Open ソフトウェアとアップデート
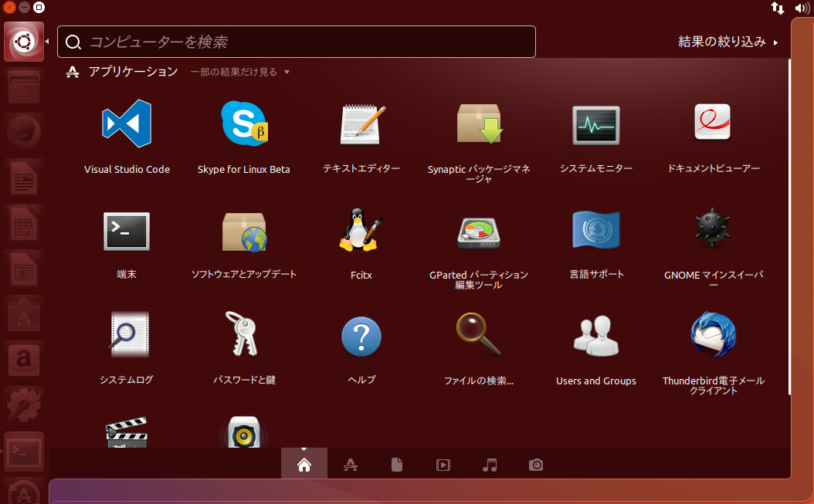This screenshot has width=814, height=504. point(244,232)
